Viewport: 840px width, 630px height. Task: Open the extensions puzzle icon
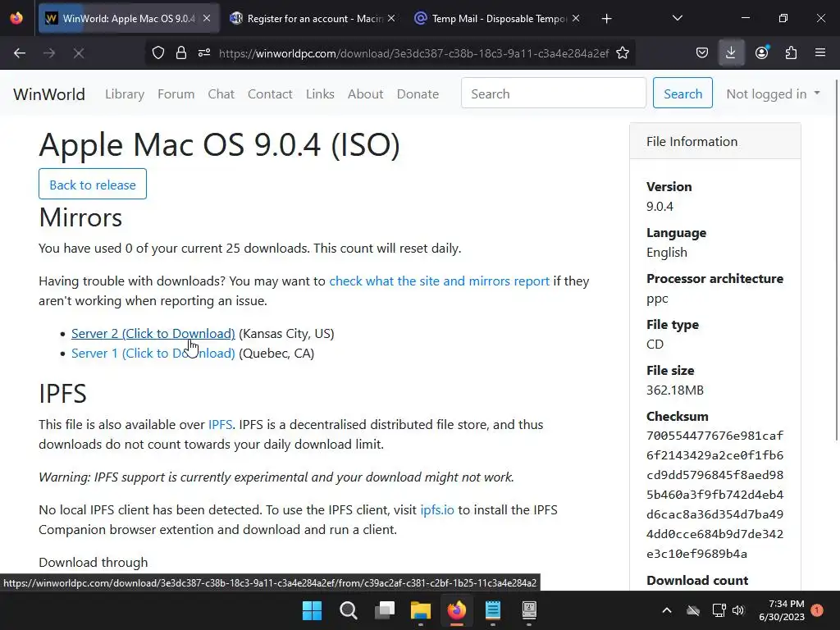coord(791,53)
